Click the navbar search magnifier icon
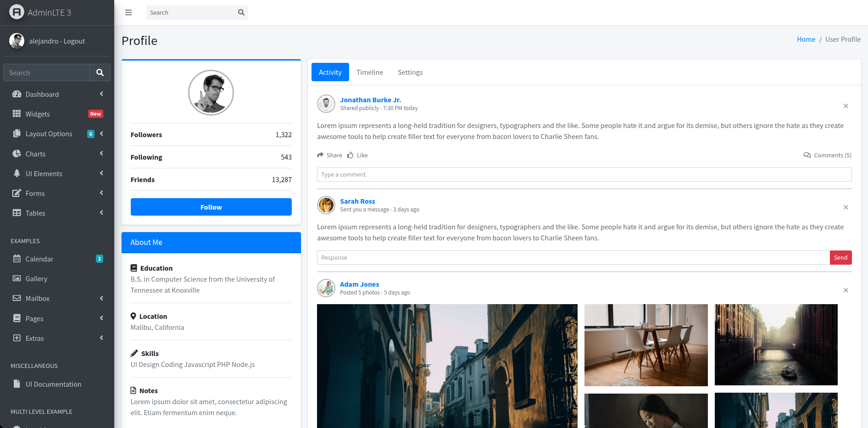The width and height of the screenshot is (868, 428). 241,12
